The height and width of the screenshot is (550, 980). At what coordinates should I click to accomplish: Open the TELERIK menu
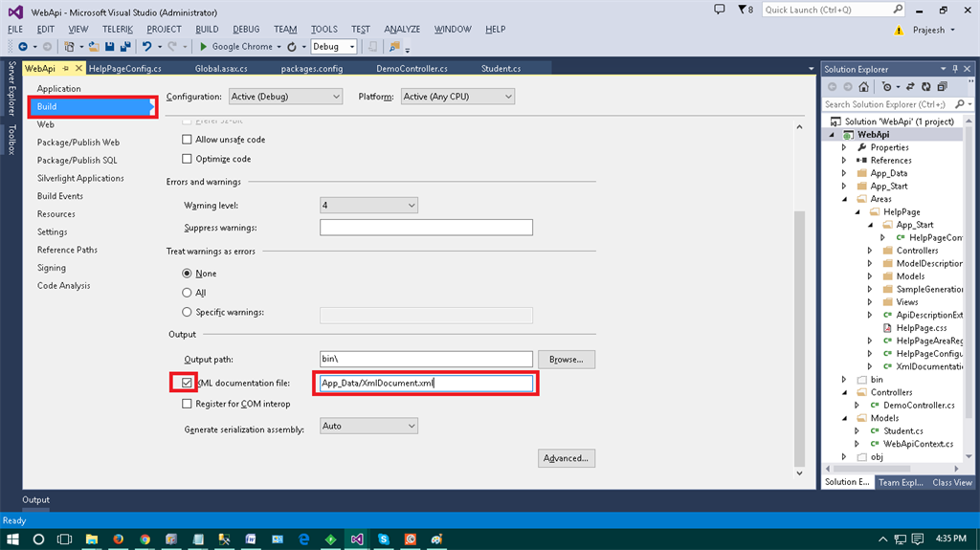(x=118, y=30)
